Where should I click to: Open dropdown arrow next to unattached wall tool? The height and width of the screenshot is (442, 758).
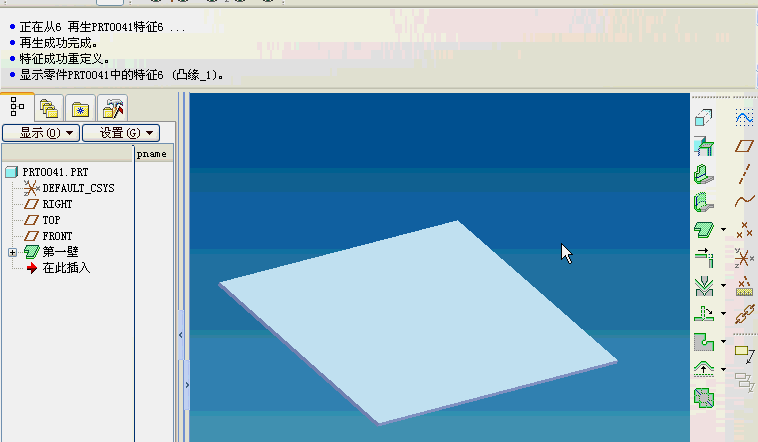(x=723, y=229)
